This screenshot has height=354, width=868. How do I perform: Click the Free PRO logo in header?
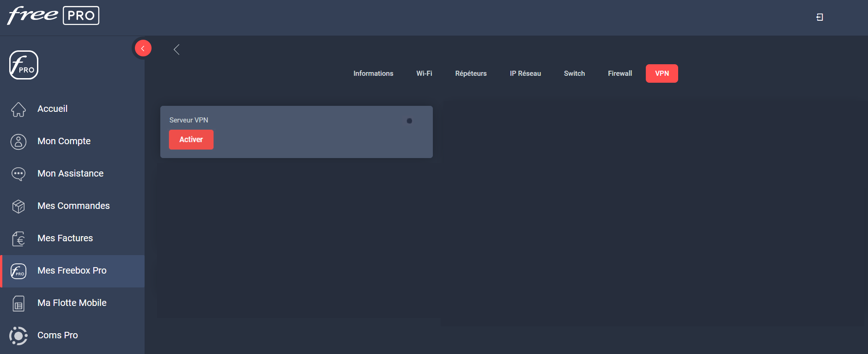tap(53, 15)
